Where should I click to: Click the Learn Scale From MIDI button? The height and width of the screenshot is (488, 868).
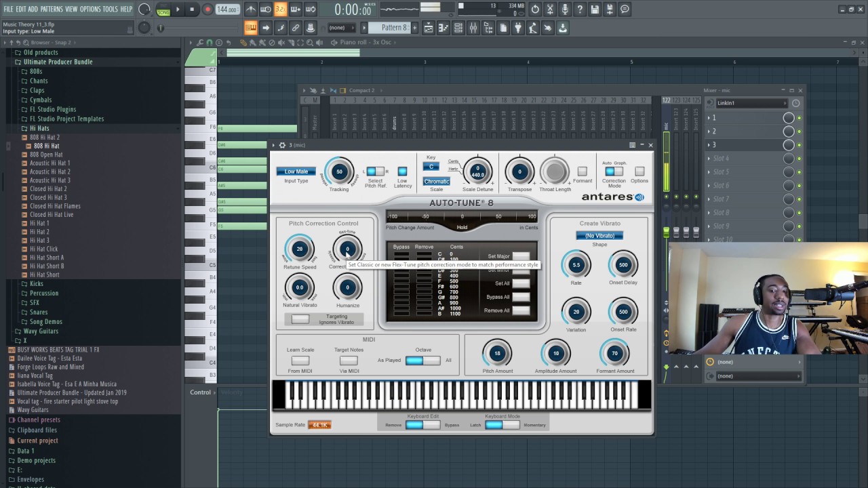pyautogui.click(x=300, y=361)
